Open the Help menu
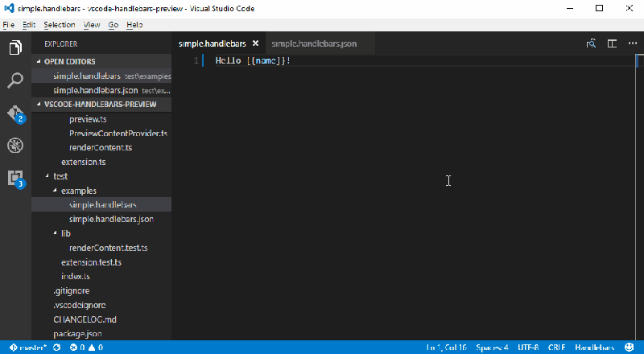This screenshot has height=354, width=644. (x=134, y=25)
